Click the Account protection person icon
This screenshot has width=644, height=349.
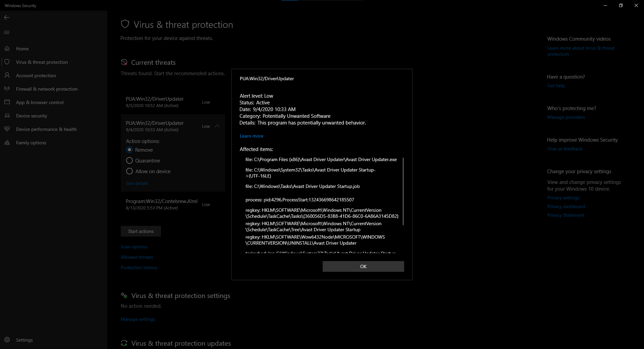click(7, 76)
